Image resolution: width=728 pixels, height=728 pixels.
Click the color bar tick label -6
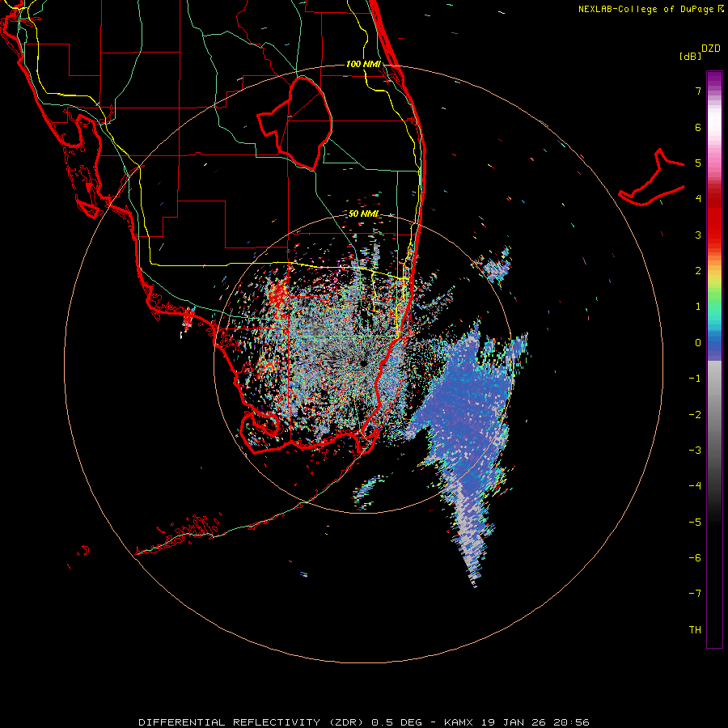[695, 558]
